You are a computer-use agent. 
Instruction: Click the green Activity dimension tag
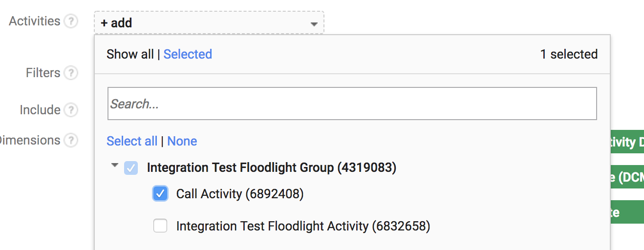coord(627,142)
